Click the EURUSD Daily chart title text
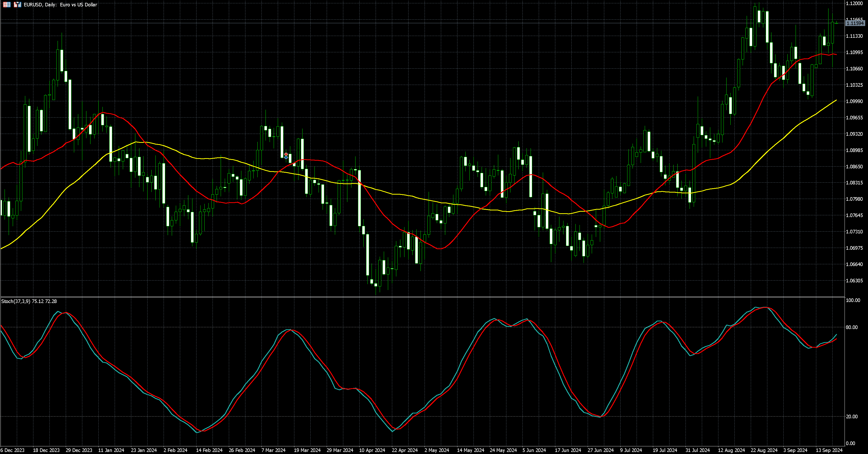868x454 pixels. coord(60,5)
